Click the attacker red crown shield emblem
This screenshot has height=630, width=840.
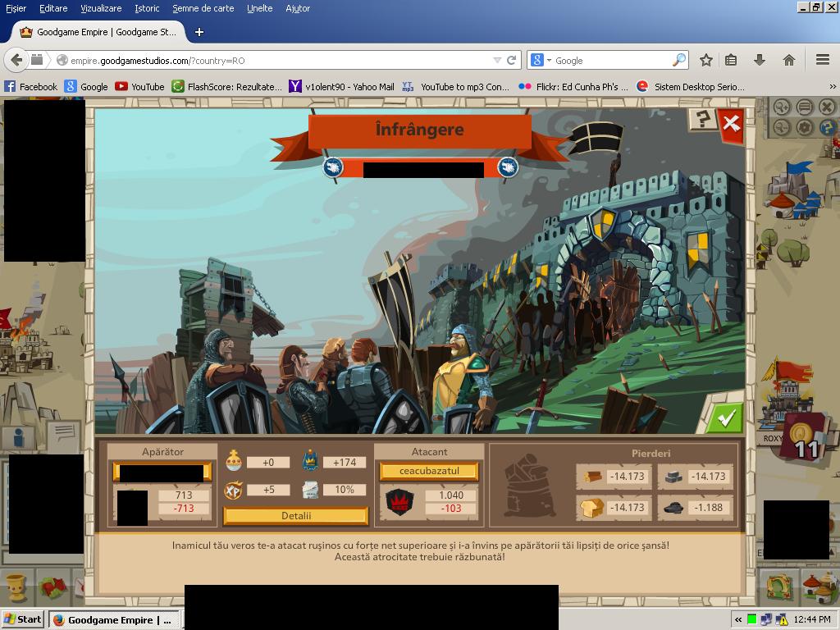point(400,502)
